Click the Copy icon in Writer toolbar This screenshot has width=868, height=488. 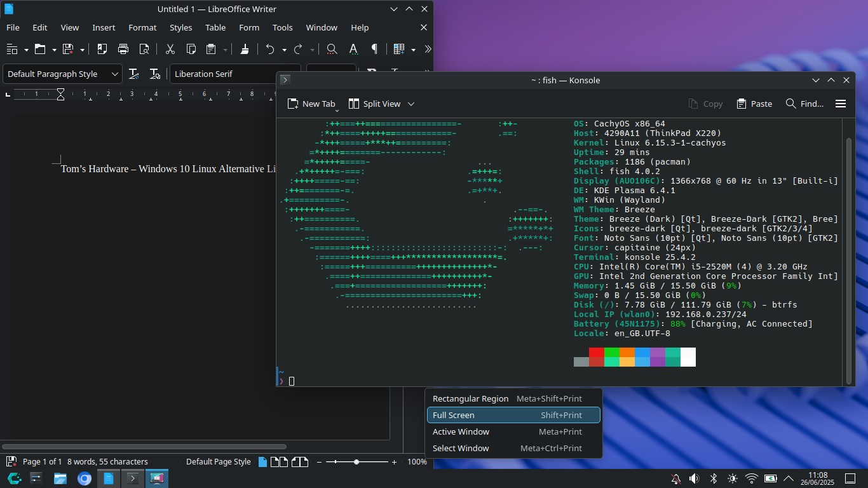tap(191, 49)
